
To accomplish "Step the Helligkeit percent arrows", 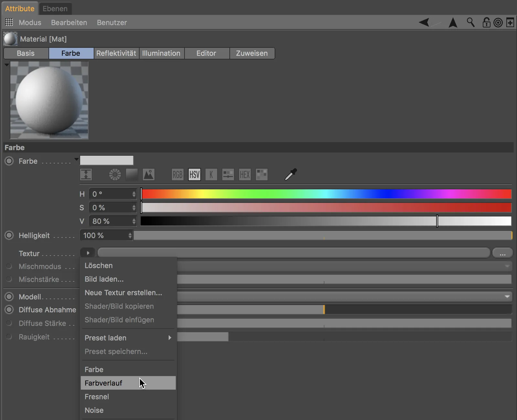I will click(x=130, y=235).
